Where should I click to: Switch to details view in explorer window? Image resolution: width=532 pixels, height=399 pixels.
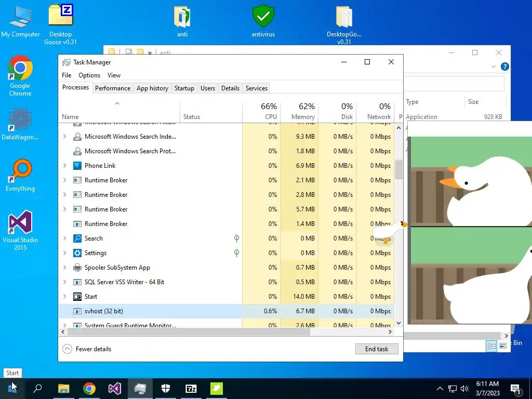tap(491, 345)
